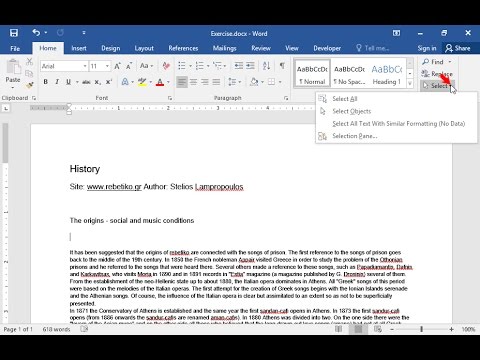Switch to the Mailings tab
This screenshot has height=360, width=480.
pyautogui.click(x=225, y=48)
